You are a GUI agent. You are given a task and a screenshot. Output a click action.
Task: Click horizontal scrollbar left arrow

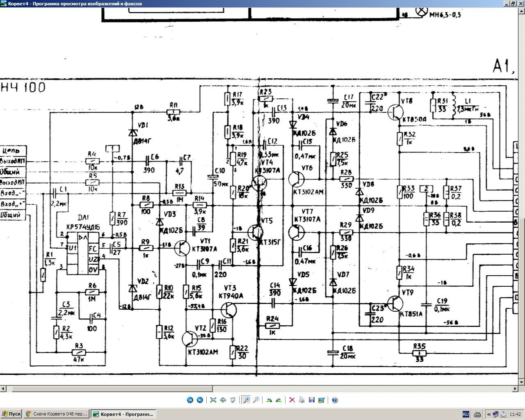3,388
